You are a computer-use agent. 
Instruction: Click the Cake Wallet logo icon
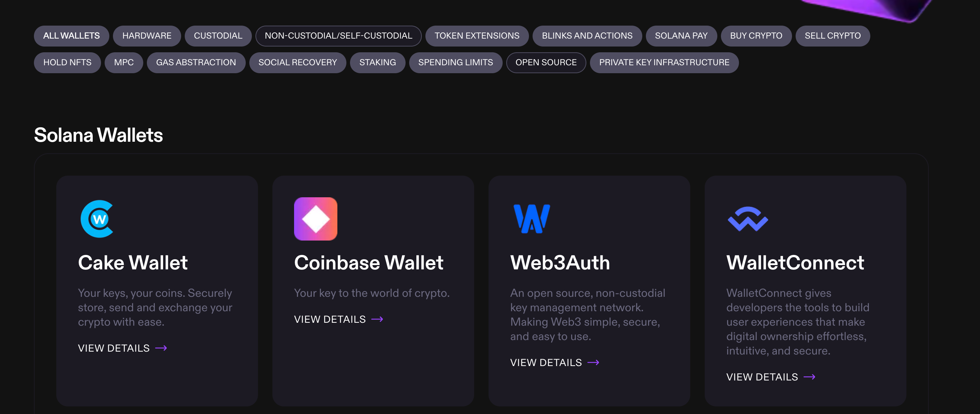coord(97,219)
